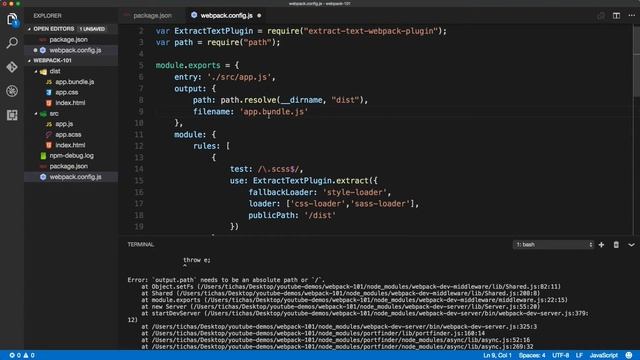Screen dimensions: 640x360
Task: Click the 'UTF-8' encoding indicator
Action: [x=560, y=356]
